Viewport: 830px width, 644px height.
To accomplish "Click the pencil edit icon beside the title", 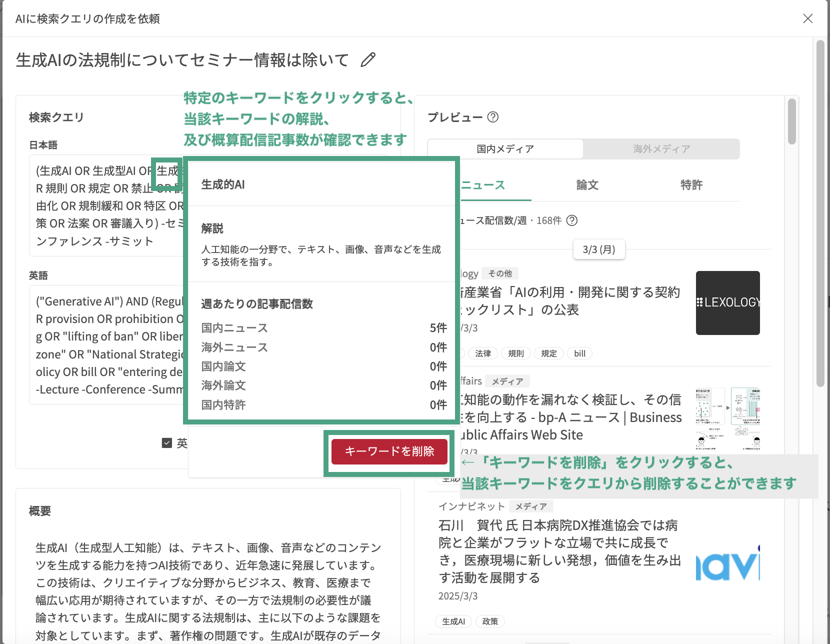I will [x=368, y=60].
